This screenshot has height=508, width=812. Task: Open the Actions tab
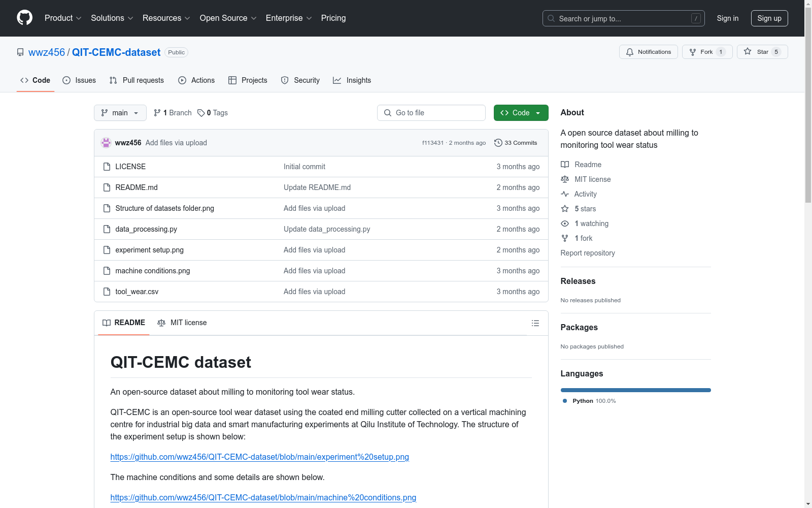pyautogui.click(x=196, y=80)
